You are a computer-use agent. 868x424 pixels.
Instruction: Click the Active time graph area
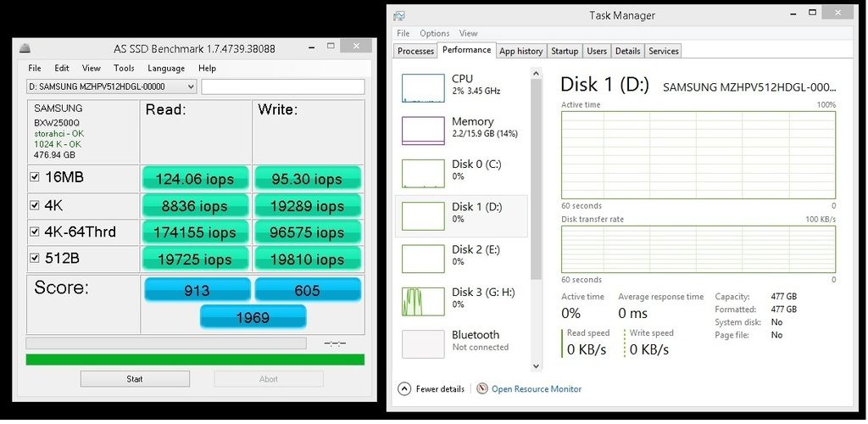pyautogui.click(x=698, y=155)
